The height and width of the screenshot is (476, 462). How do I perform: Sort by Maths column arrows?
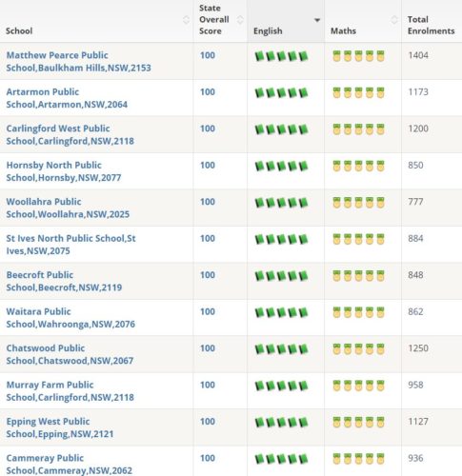pyautogui.click(x=394, y=20)
